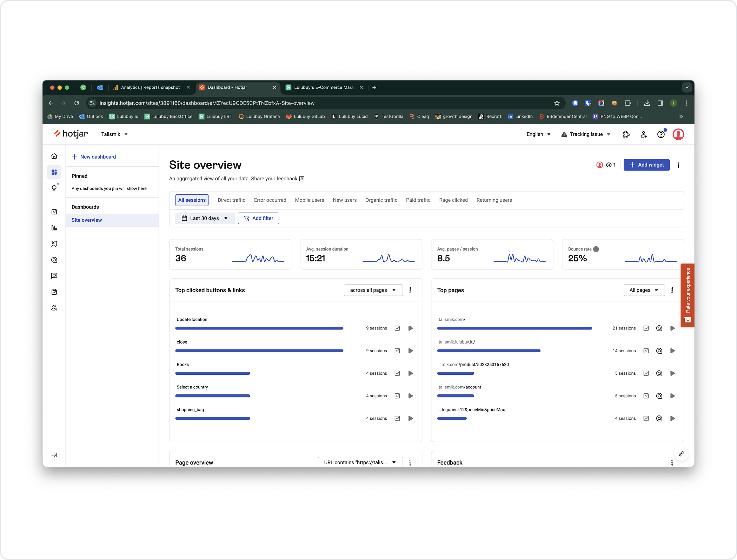Select the Returning users tab
The height and width of the screenshot is (560, 737).
494,200
